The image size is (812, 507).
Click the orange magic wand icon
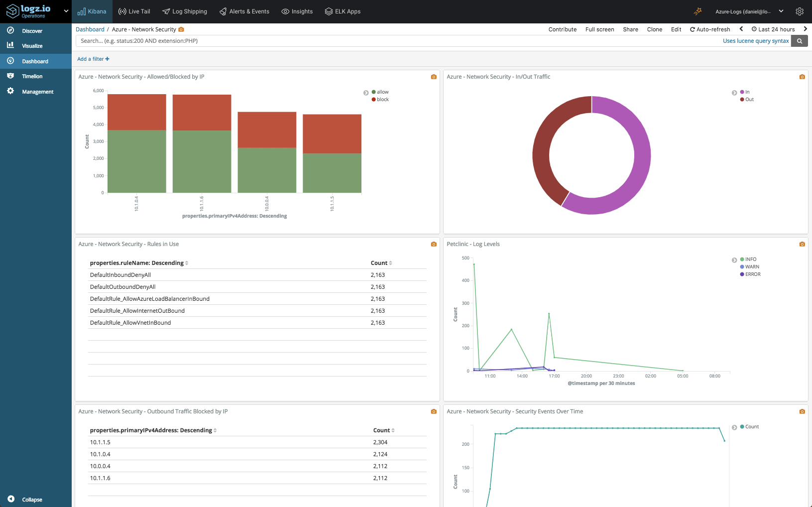698,11
